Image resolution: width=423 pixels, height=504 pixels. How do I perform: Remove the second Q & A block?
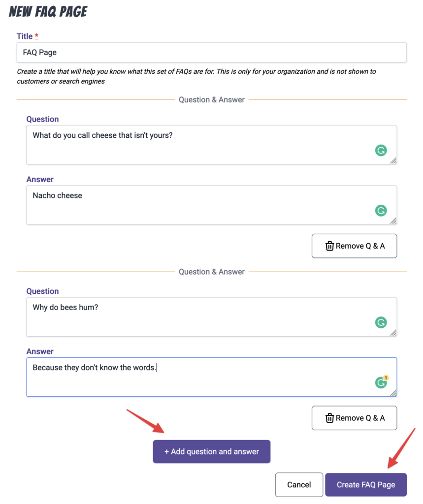[354, 418]
